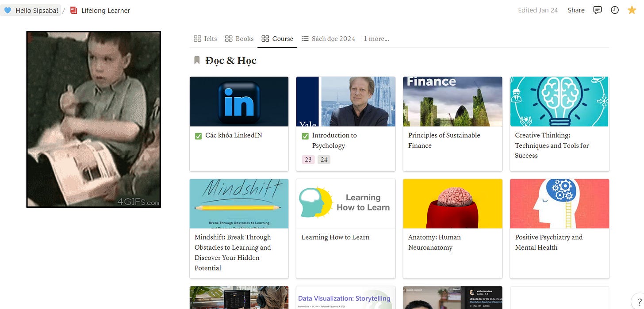Open the Learning How to Learn card title

point(335,237)
